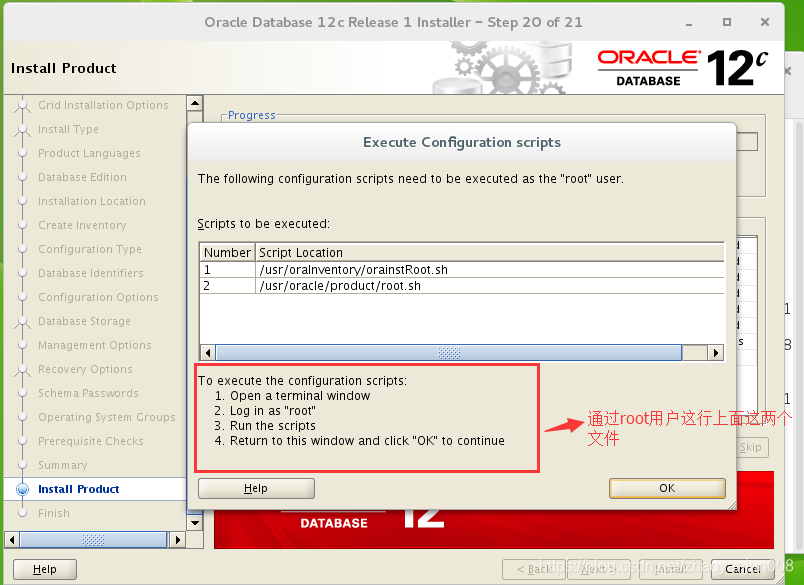The height and width of the screenshot is (585, 804).
Task: Select the /usr/oracle/product/root.sh row
Action: (461, 286)
